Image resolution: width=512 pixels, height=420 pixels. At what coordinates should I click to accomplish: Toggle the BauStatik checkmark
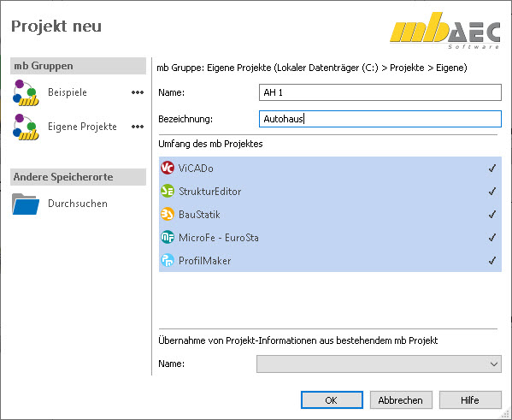tap(492, 215)
